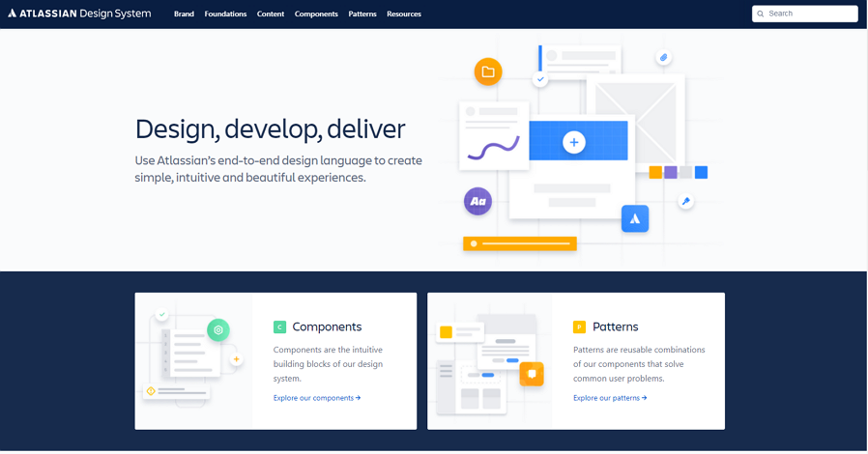Click the Design, develop, deliver headline
This screenshot has height=454, width=868.
(x=270, y=128)
